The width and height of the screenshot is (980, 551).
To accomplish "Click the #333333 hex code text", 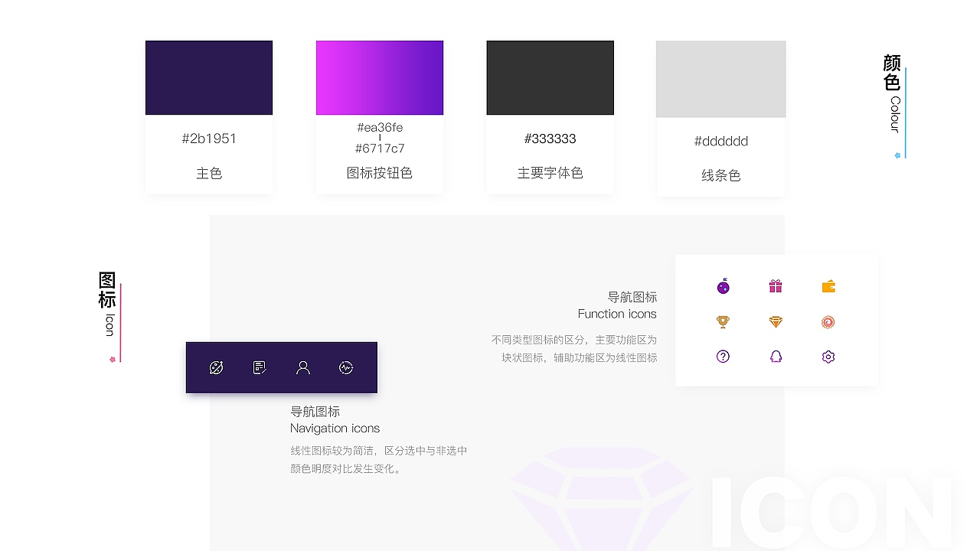I will coord(550,139).
